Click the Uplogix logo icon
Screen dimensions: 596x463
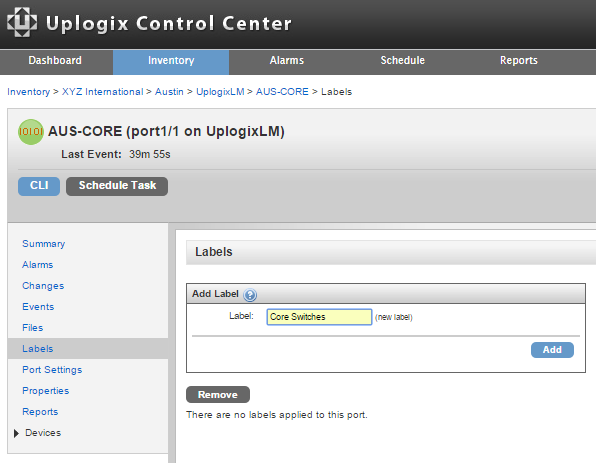pyautogui.click(x=22, y=22)
